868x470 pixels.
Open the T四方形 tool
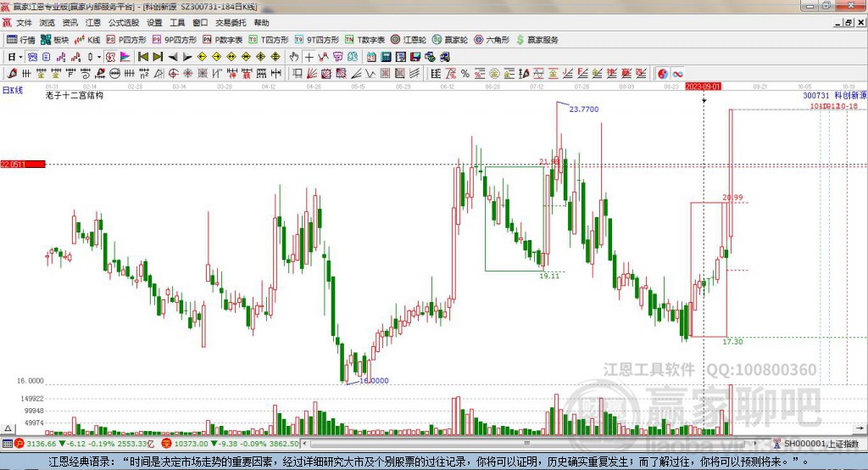(269, 39)
